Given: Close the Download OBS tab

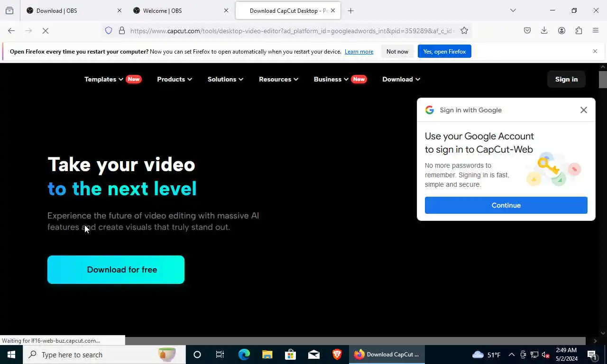Looking at the screenshot, I should [x=120, y=10].
